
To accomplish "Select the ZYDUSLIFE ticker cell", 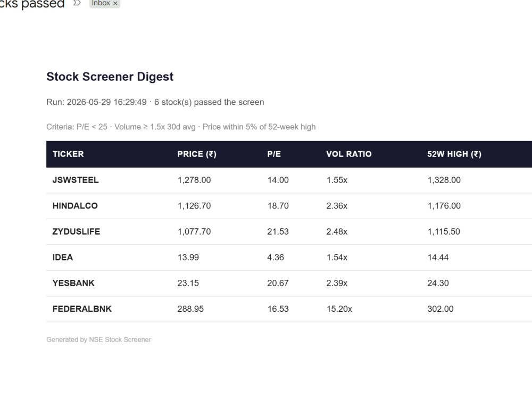I will [x=76, y=232].
